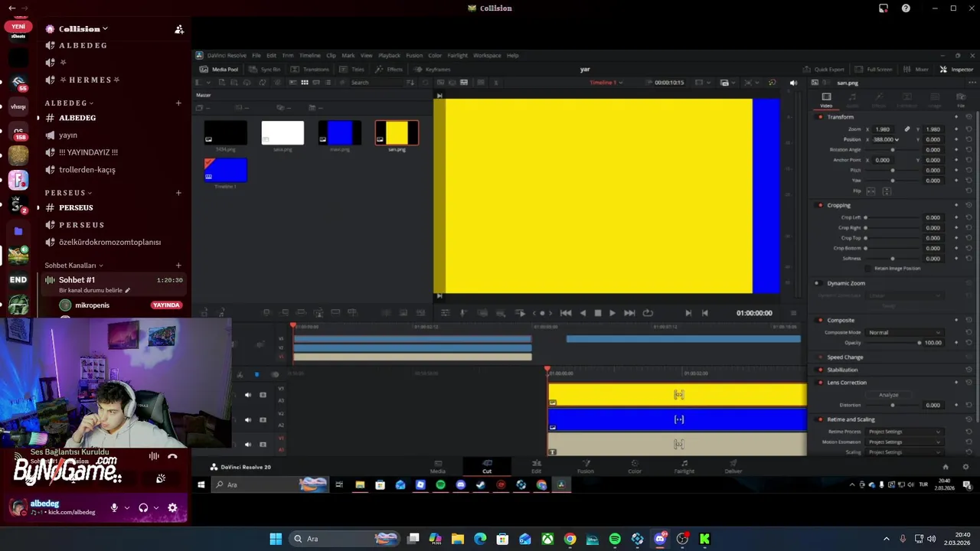Open Sync Bin in streamed Resolve

coord(266,69)
